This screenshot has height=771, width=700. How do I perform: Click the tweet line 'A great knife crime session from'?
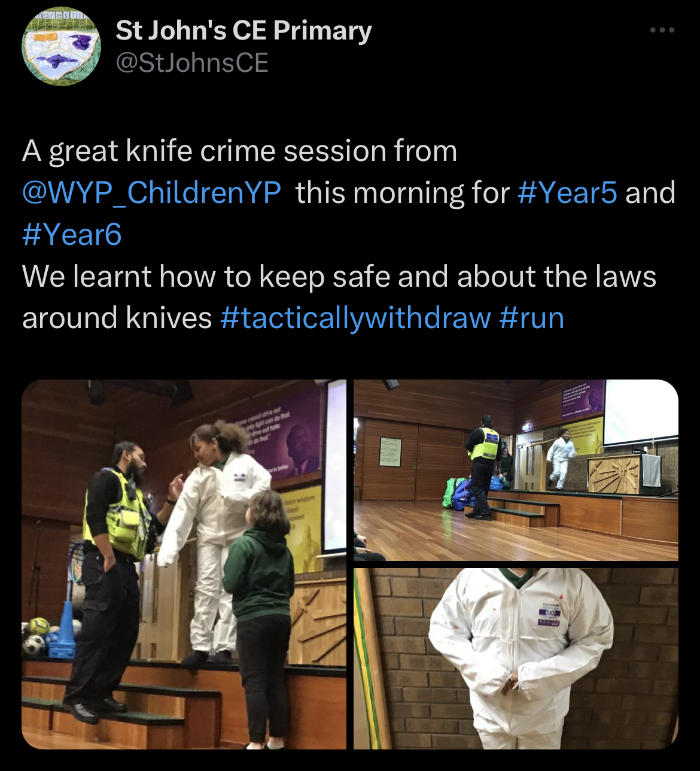240,151
